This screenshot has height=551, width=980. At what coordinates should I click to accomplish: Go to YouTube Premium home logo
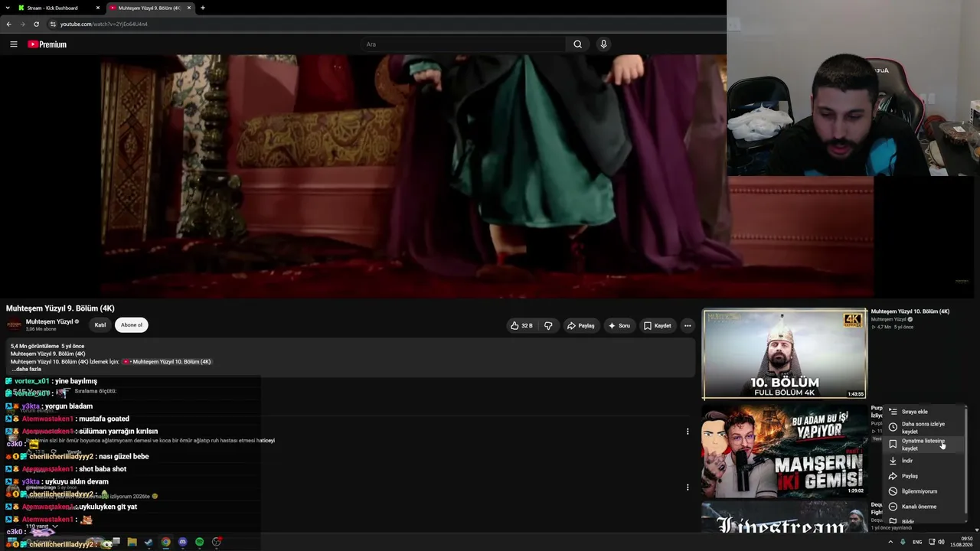tap(47, 44)
